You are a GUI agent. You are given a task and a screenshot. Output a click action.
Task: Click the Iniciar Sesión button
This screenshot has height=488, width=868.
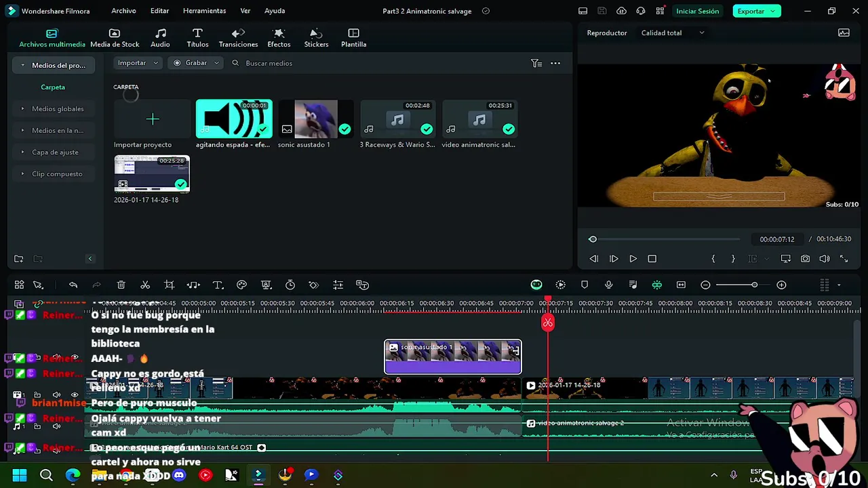[x=697, y=11]
